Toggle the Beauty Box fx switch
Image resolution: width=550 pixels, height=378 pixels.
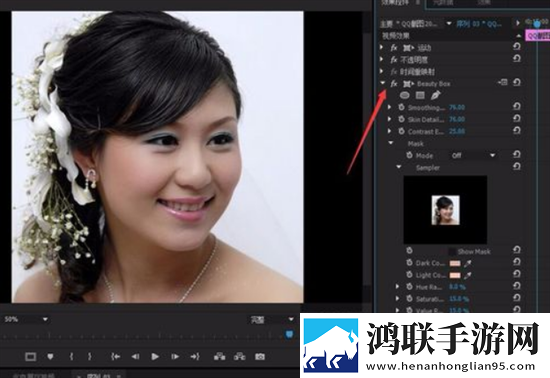tap(394, 83)
